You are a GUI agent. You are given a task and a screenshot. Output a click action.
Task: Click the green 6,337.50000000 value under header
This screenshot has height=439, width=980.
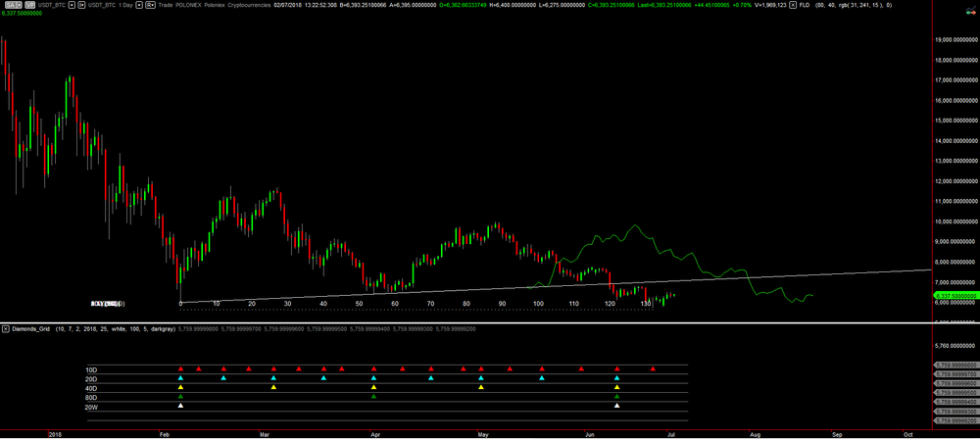(x=22, y=13)
